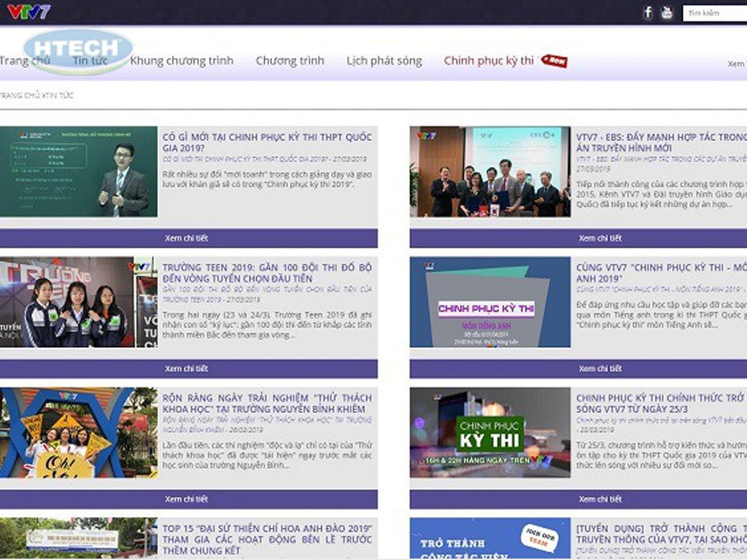This screenshot has height=560, width=747.
Task: Click the VTV7 logo in header
Action: [29, 12]
